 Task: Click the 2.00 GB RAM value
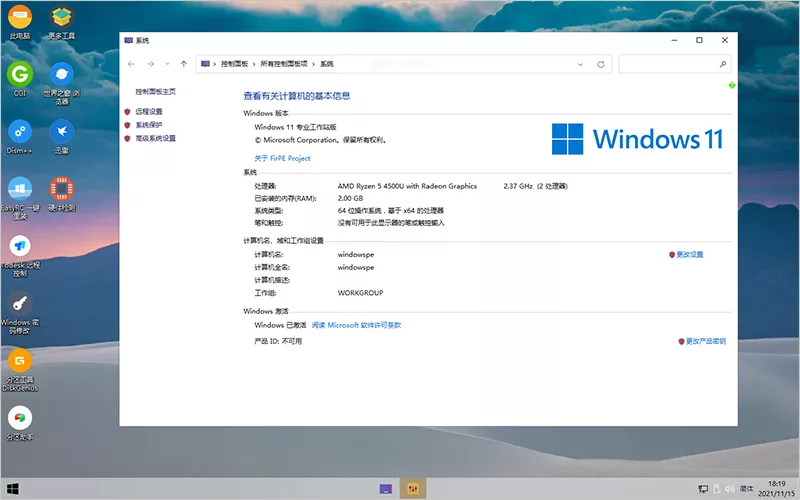pos(350,198)
